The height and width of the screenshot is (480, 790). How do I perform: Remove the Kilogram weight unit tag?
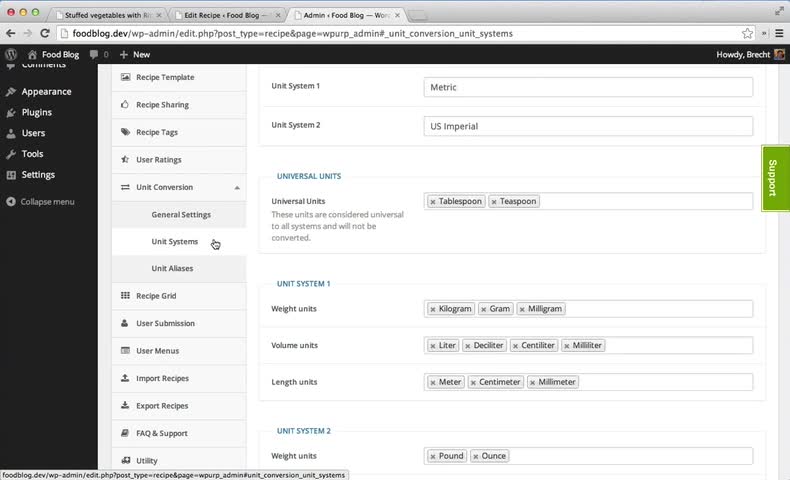point(433,309)
